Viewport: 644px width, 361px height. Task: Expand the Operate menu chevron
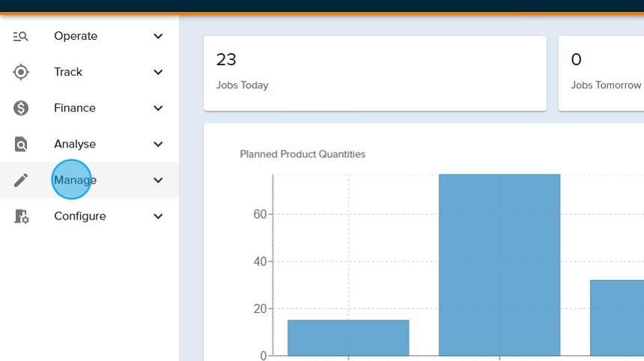click(x=158, y=36)
